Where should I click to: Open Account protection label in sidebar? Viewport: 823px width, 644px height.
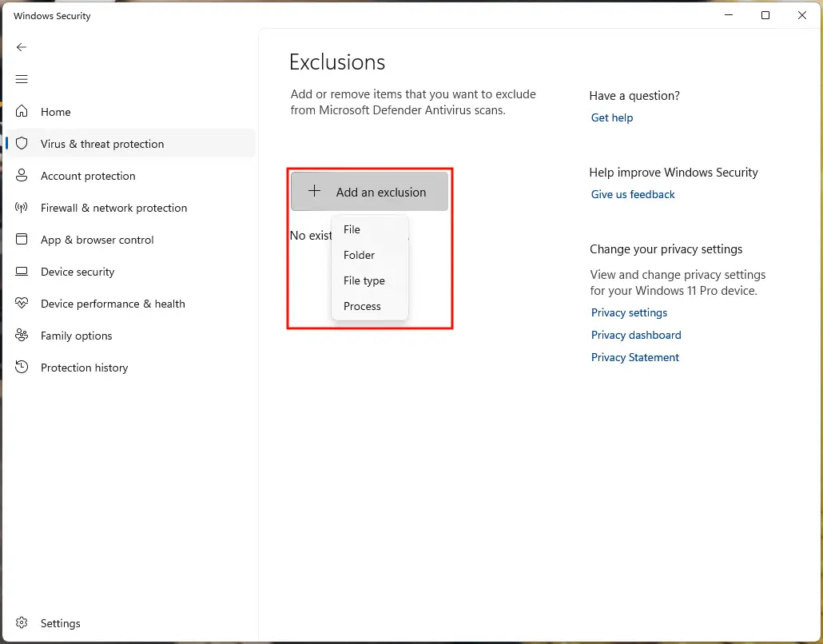(x=88, y=176)
